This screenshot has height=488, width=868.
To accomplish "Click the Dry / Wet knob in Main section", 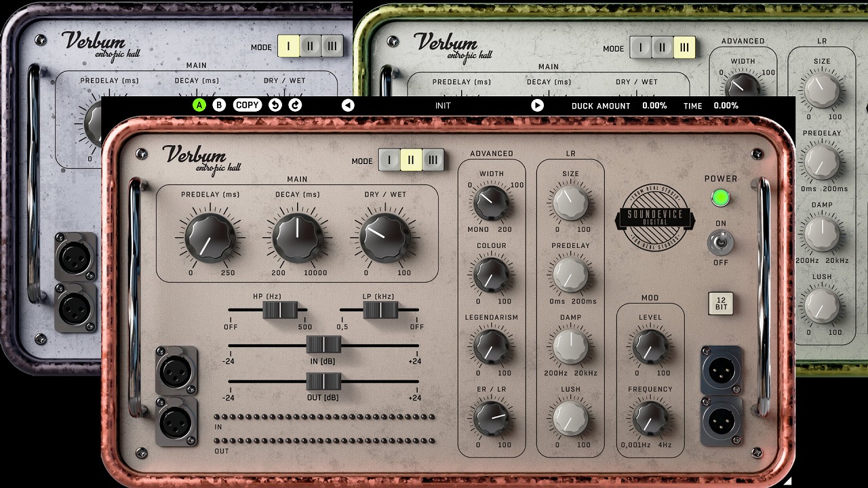I will 384,238.
